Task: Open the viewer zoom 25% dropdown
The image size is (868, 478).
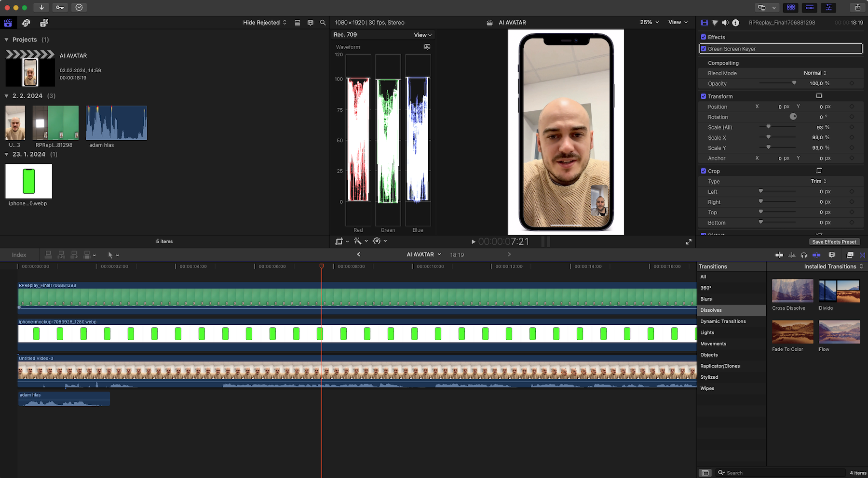Action: [649, 22]
